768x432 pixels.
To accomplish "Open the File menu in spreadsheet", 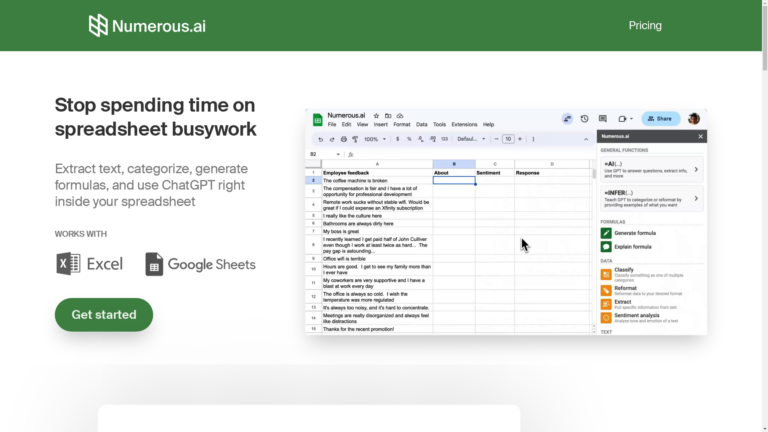I will pyautogui.click(x=332, y=125).
